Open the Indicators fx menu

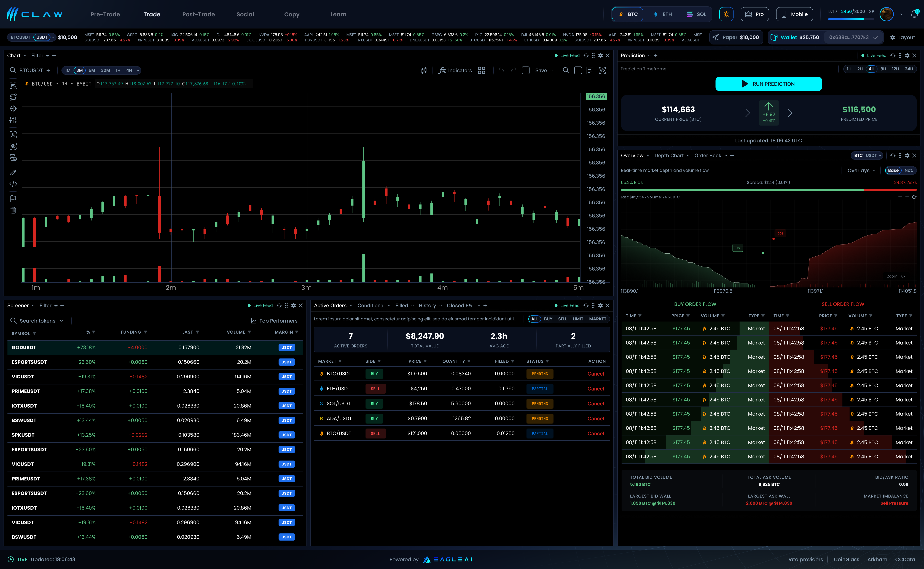(455, 70)
